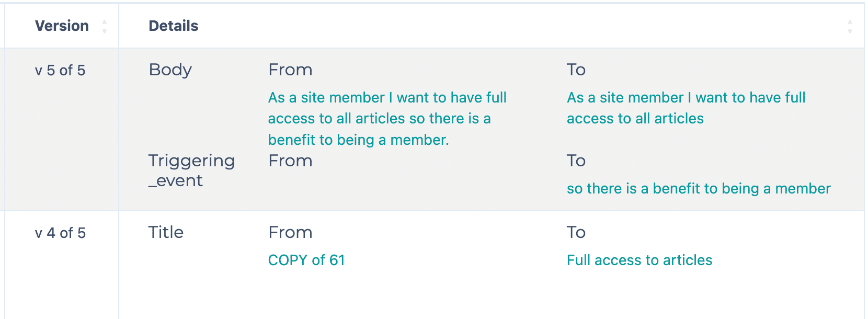Click the Details column sort arrows

click(x=850, y=26)
